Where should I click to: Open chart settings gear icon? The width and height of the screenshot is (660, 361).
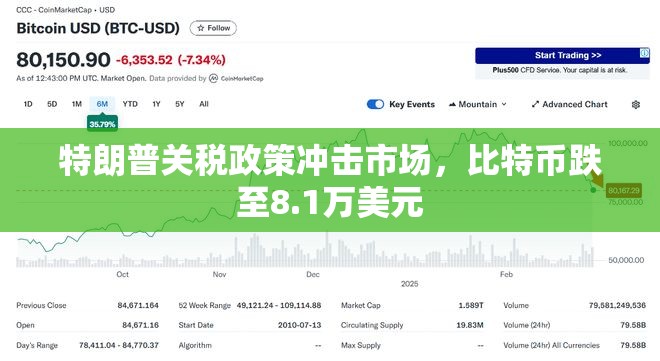click(636, 104)
